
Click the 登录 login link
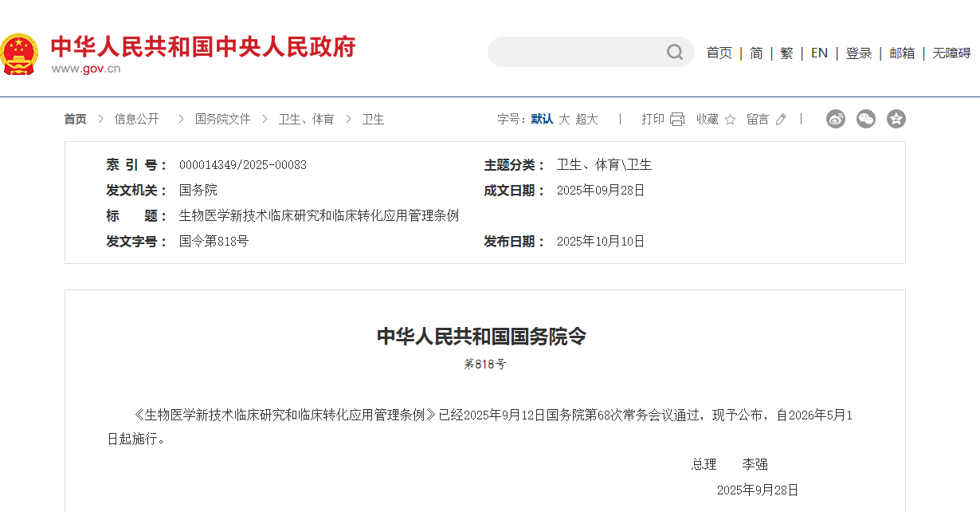pyautogui.click(x=859, y=53)
